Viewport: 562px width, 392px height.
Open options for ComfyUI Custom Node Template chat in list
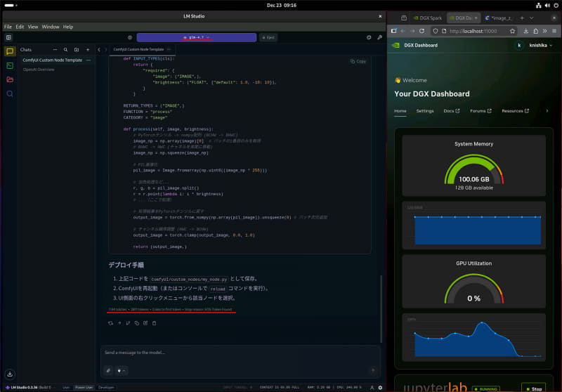(89, 60)
